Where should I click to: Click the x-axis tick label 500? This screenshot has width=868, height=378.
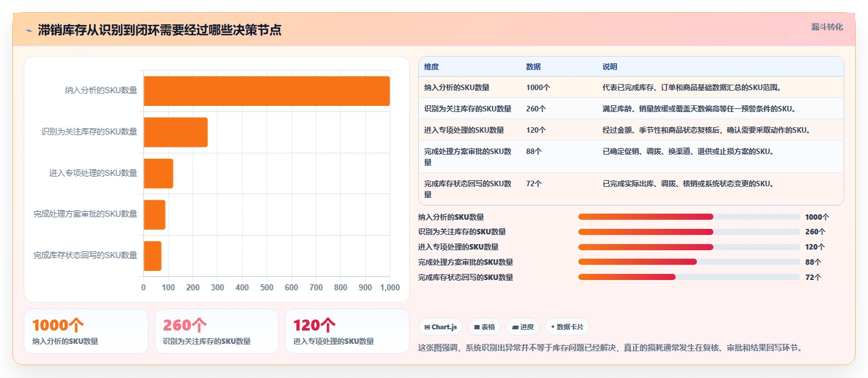267,287
